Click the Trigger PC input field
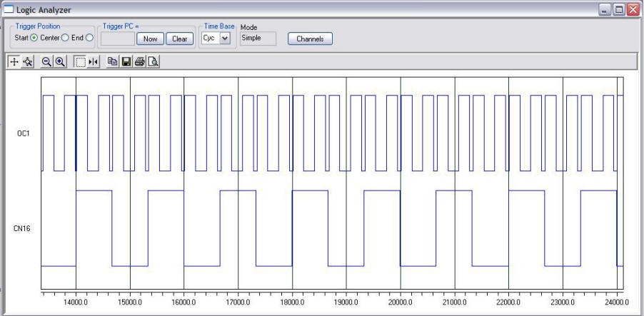The width and height of the screenshot is (644, 316). click(x=118, y=39)
